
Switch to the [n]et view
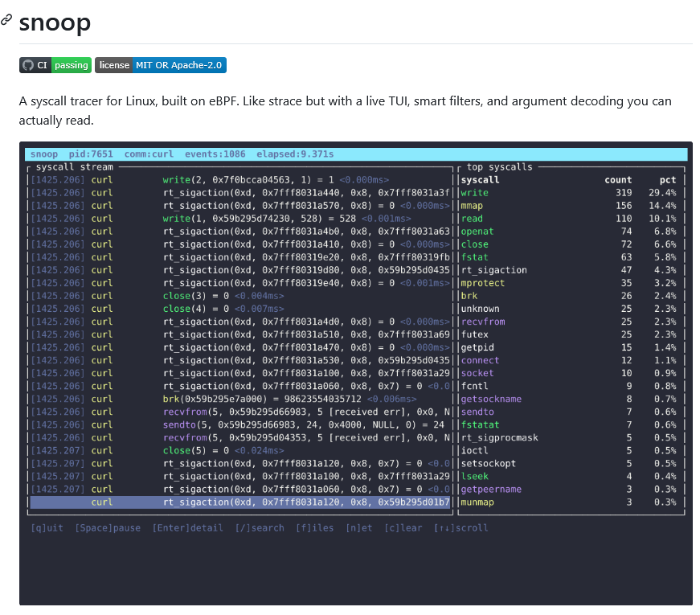point(358,528)
